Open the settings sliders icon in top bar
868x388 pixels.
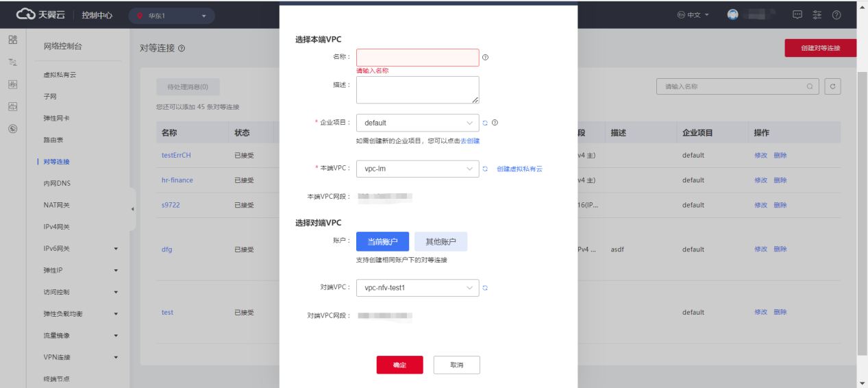tap(817, 15)
